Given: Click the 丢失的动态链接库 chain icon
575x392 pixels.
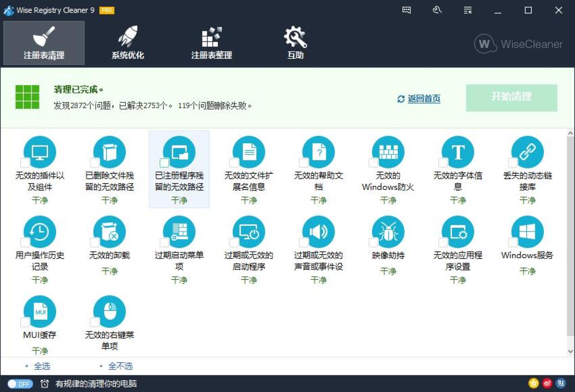Looking at the screenshot, I should coord(527,152).
